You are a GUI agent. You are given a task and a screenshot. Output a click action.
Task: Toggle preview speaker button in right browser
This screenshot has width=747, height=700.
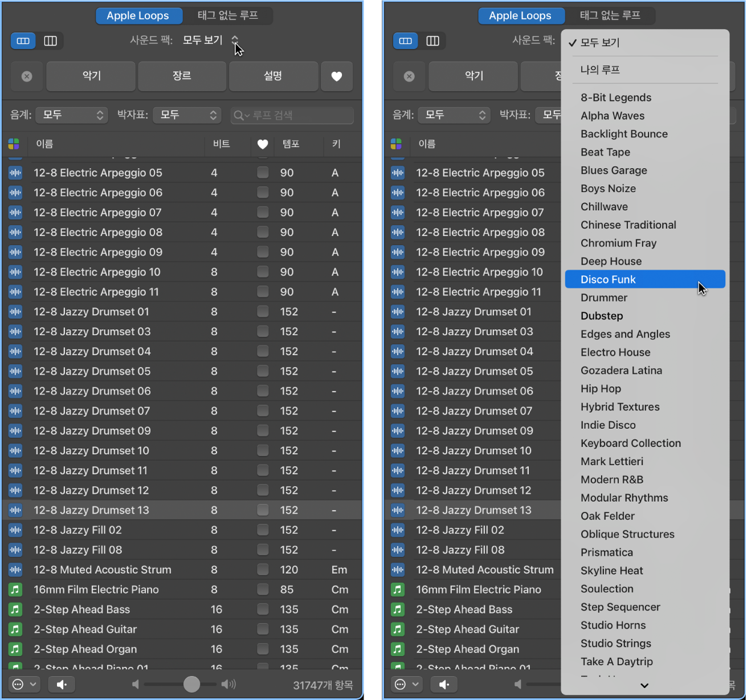click(444, 684)
